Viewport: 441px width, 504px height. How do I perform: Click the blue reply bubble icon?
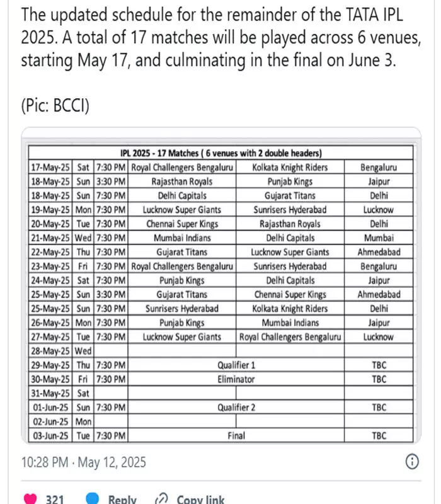pos(93,498)
